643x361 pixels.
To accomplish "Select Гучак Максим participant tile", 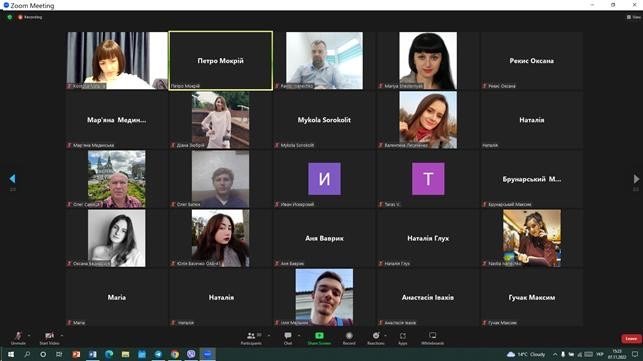I will tap(532, 297).
